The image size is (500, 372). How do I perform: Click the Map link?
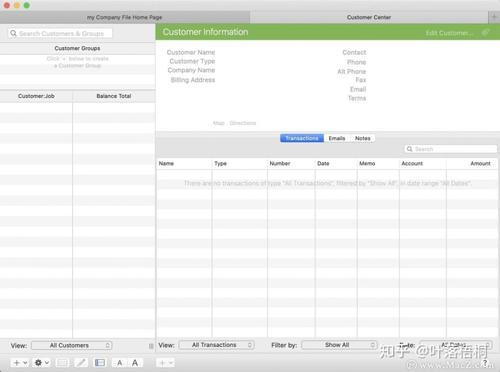click(x=219, y=123)
